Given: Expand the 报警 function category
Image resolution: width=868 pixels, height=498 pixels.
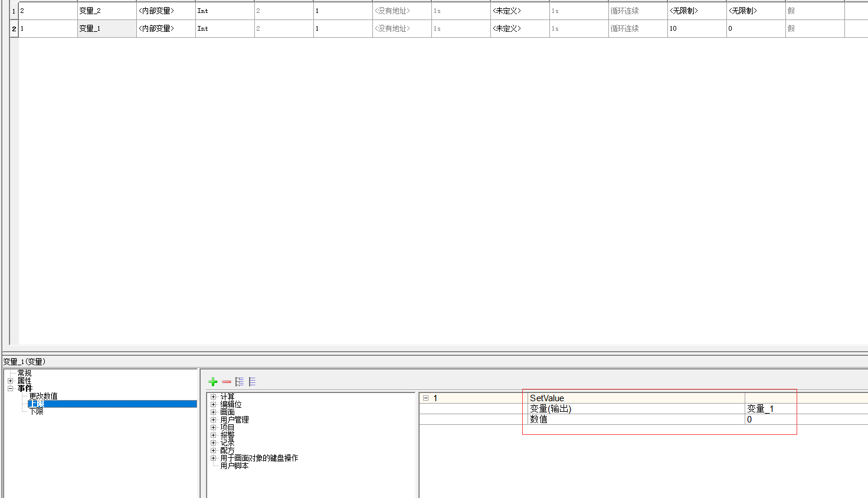Looking at the screenshot, I should click(x=214, y=435).
